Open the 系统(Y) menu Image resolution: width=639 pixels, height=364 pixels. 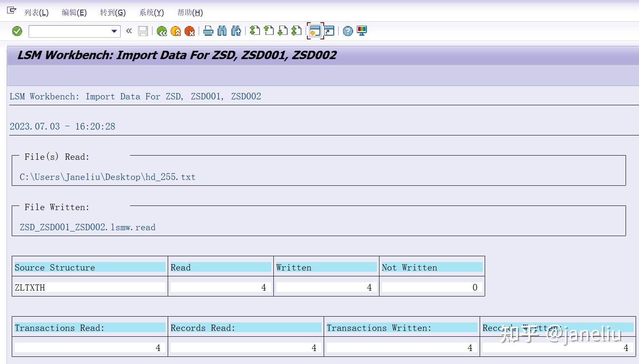tap(151, 12)
